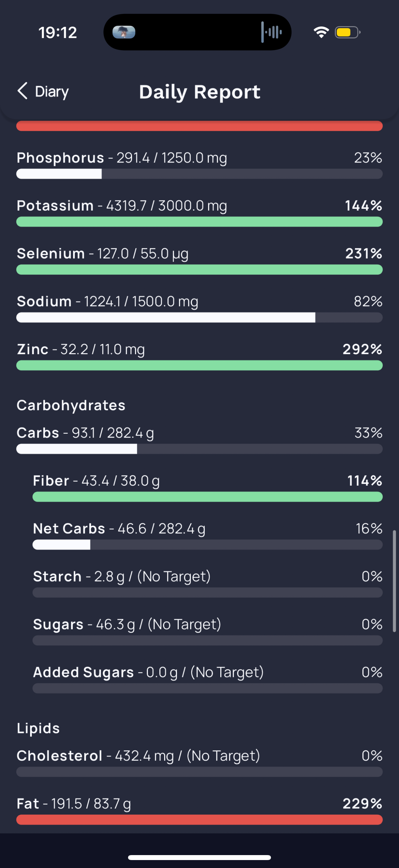The height and width of the screenshot is (868, 399).
Task: Open the Cholesterol entry
Action: (199, 762)
